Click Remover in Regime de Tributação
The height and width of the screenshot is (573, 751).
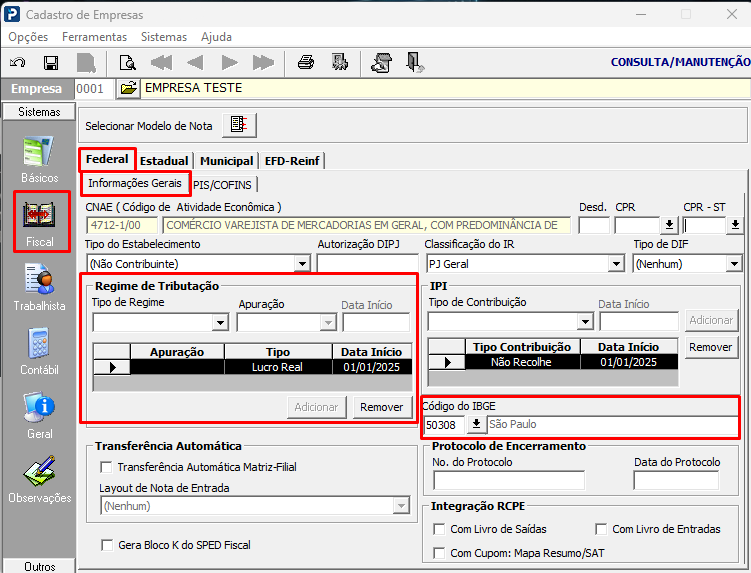[x=382, y=407]
